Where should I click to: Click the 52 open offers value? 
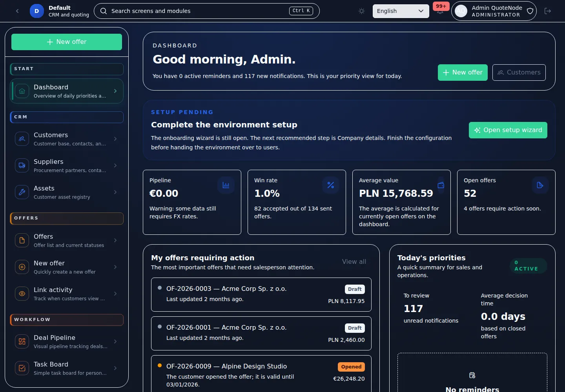pos(470,194)
